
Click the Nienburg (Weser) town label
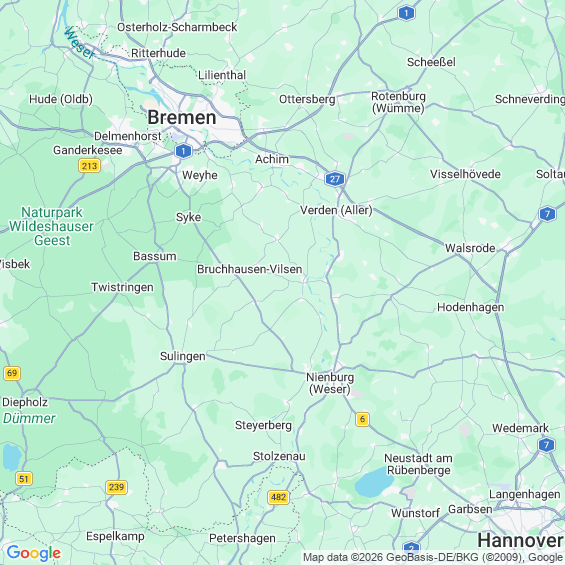(330, 383)
